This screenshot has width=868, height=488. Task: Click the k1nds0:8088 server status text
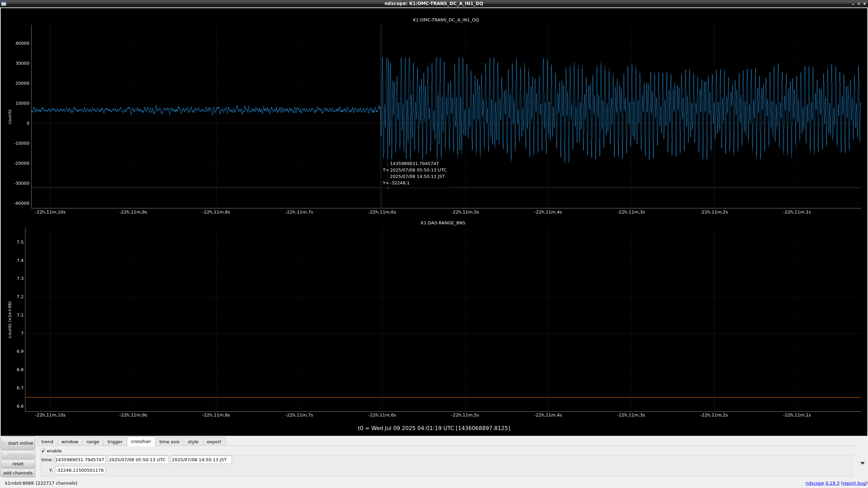19,483
